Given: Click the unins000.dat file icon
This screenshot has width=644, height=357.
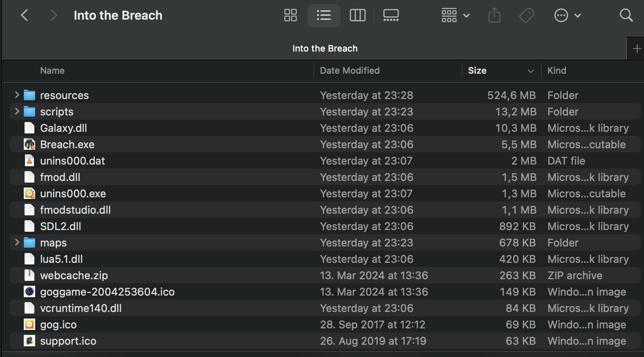Looking at the screenshot, I should [x=29, y=160].
